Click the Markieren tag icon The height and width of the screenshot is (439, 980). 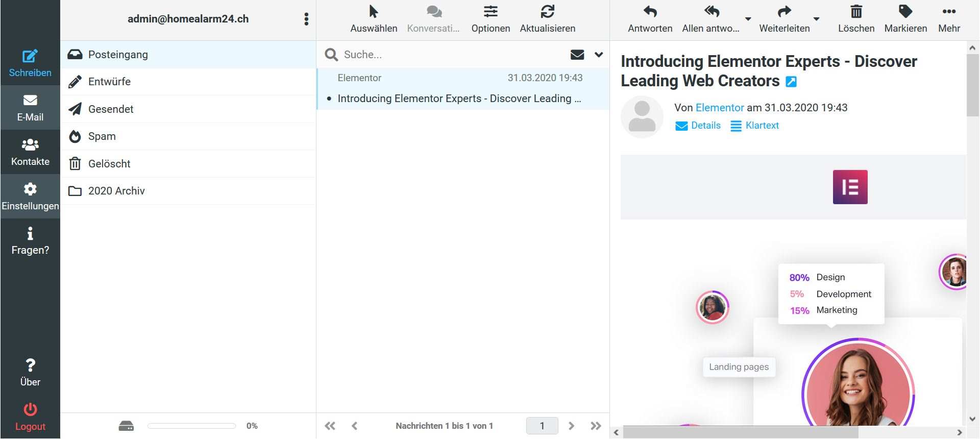(905, 12)
